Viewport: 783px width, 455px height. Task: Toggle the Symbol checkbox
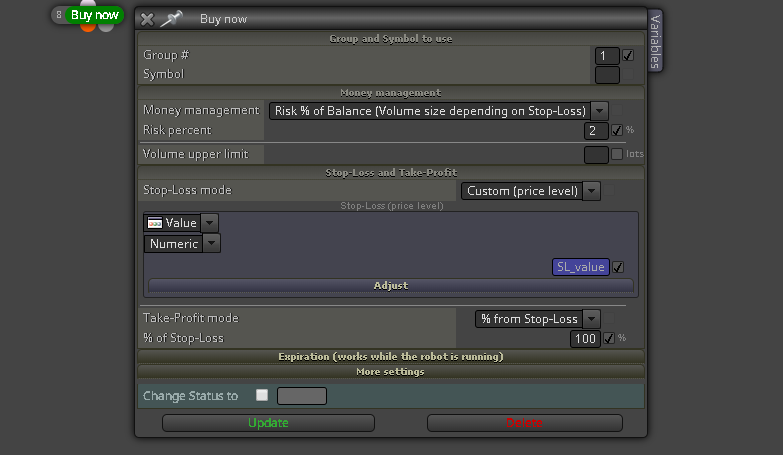tap(628, 74)
